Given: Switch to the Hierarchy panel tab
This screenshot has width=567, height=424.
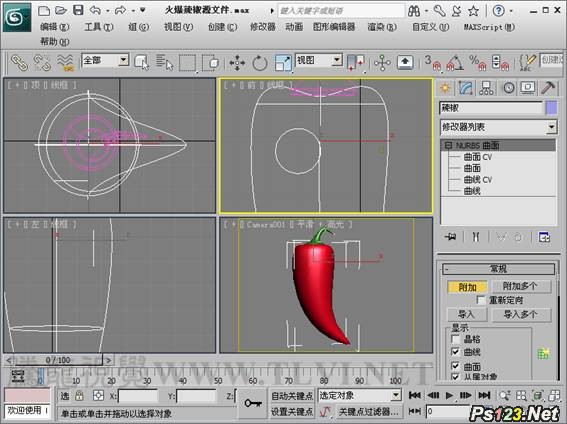Looking at the screenshot, I should click(x=486, y=88).
